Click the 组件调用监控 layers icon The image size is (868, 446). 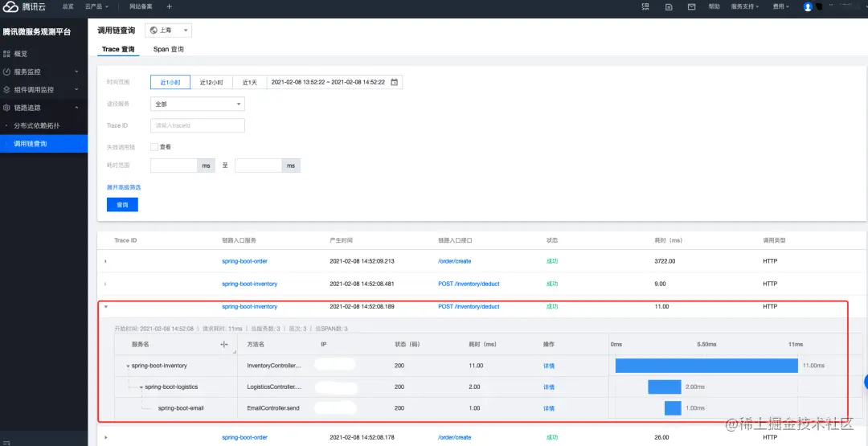[6, 90]
